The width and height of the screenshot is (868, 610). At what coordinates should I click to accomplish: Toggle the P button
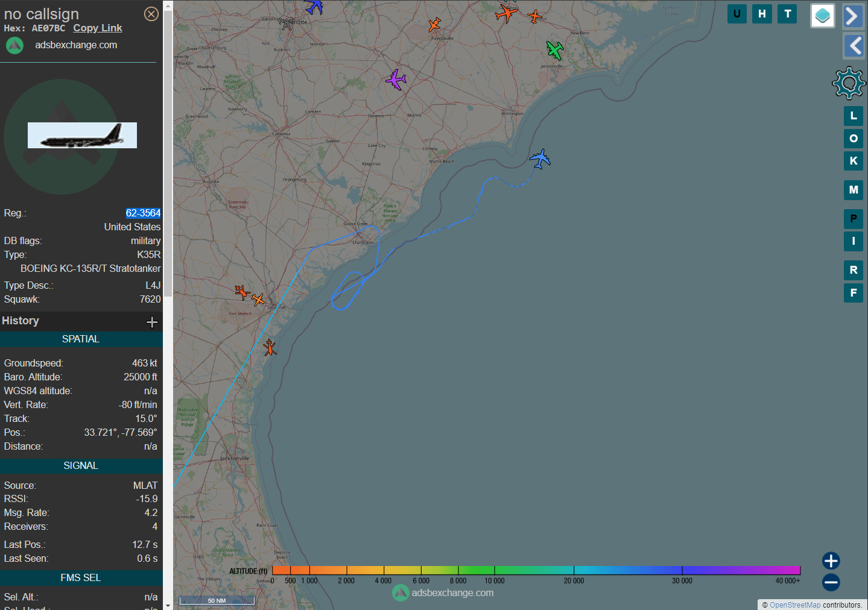(854, 219)
